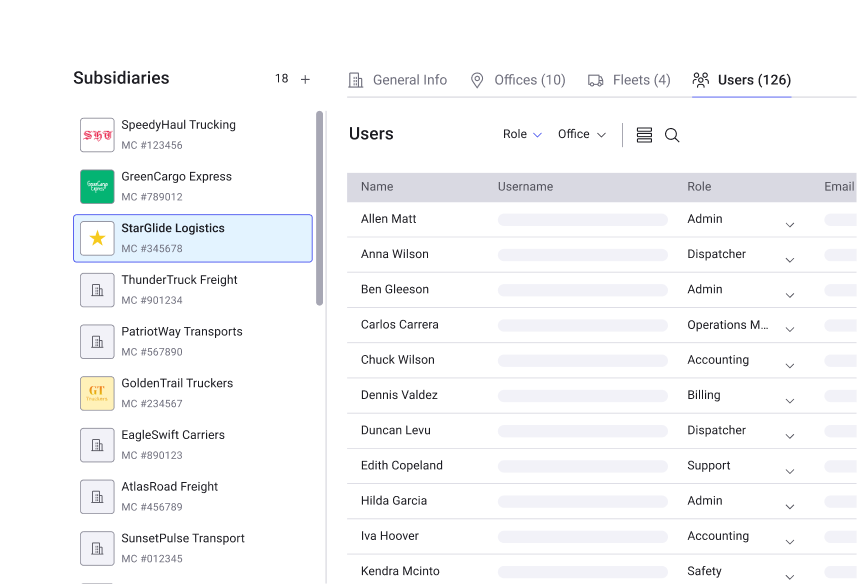Toggle the list view layout icon
Viewport: 857px width, 584px height.
coord(644,135)
